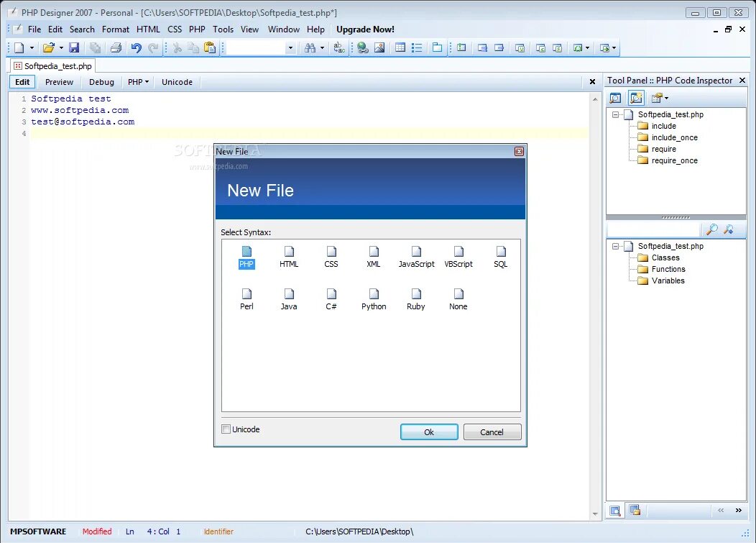The height and width of the screenshot is (543, 756).
Task: Click the search field in Tool Panel
Action: click(x=653, y=229)
